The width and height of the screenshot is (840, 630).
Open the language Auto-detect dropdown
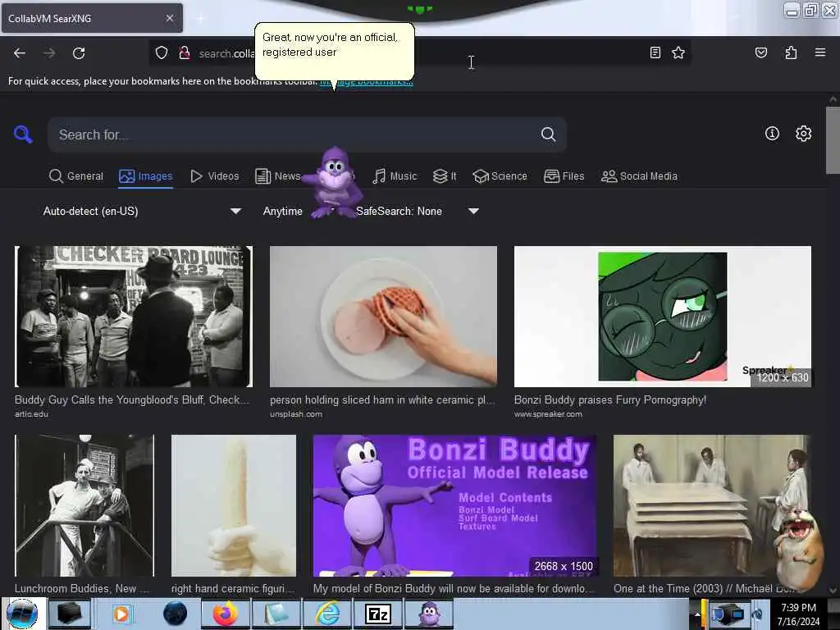pyautogui.click(x=141, y=211)
